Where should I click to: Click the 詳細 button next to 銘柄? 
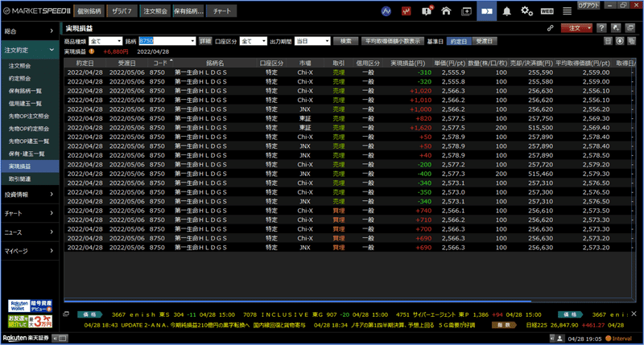(205, 42)
